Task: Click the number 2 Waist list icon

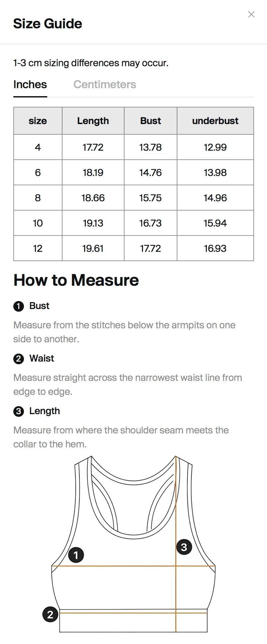Action: click(19, 359)
